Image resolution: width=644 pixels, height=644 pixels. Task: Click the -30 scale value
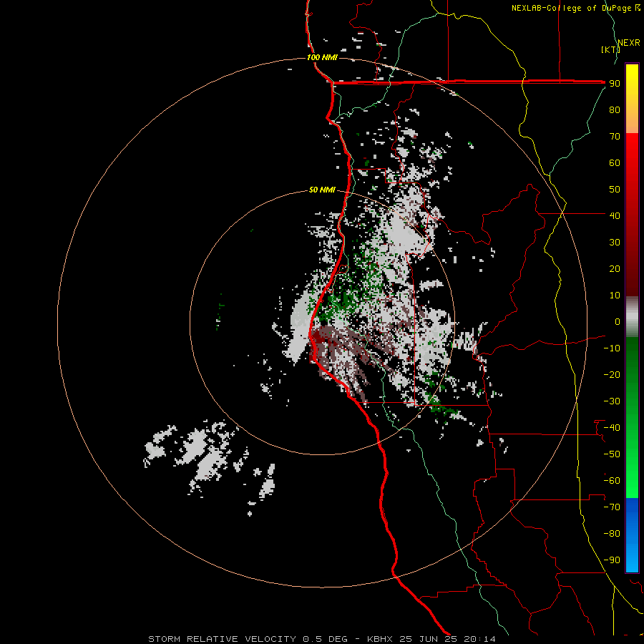612,401
